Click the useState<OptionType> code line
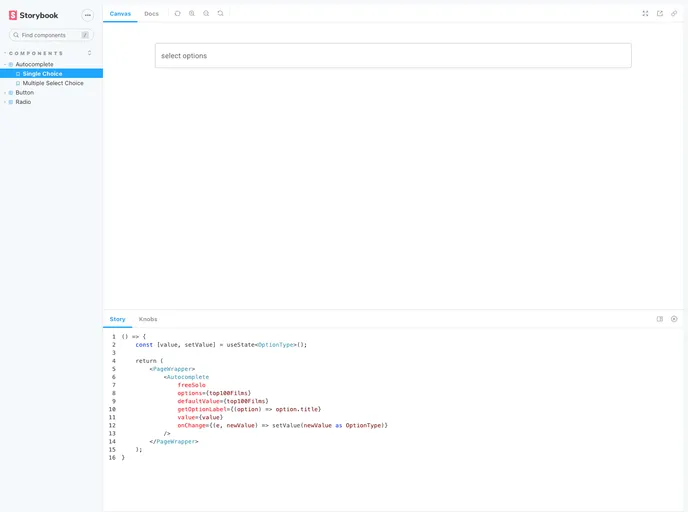 tap(221, 345)
